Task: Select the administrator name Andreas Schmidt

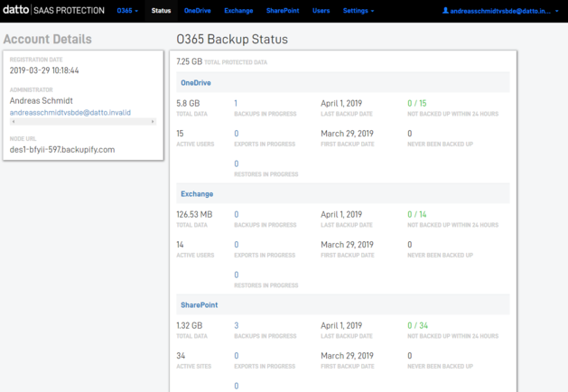Action: 42,101
